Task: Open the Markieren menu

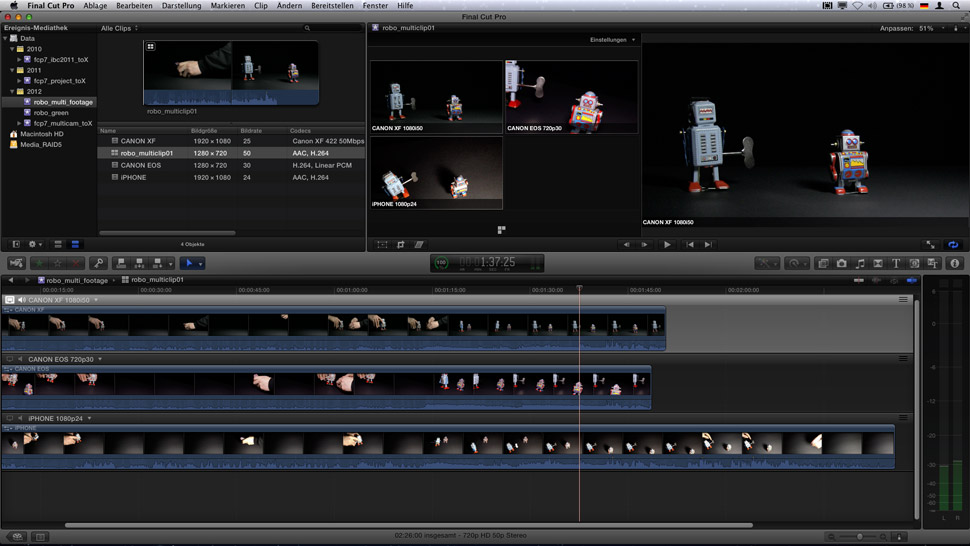Action: coord(227,5)
